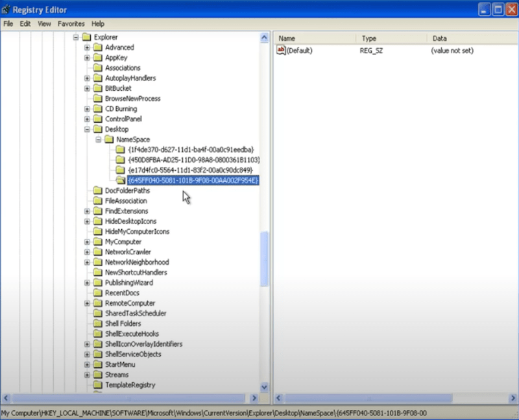Screen dimensions: 519x420
Task: Sort values by the Type column header
Action: (x=391, y=38)
